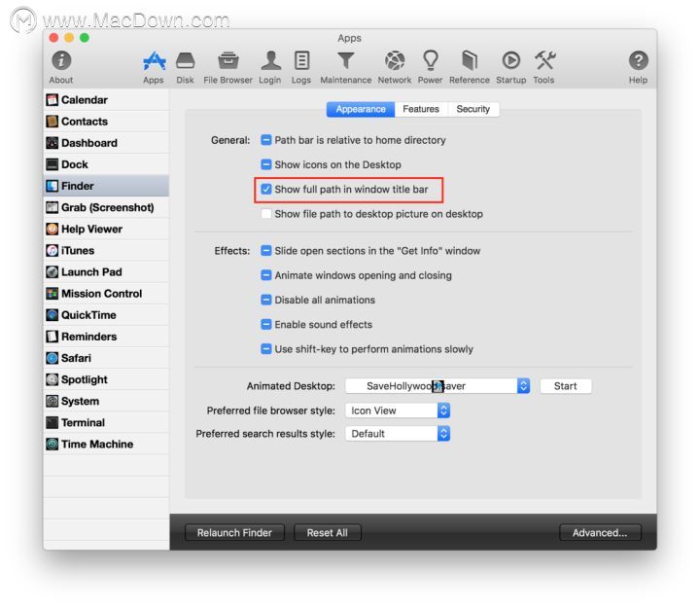Open Preferred search results style dropdown
This screenshot has height=607, width=700.
pyautogui.click(x=398, y=434)
